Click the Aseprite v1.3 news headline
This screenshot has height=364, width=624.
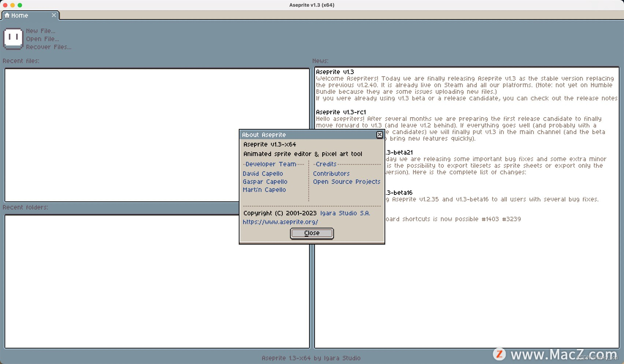pyautogui.click(x=335, y=72)
